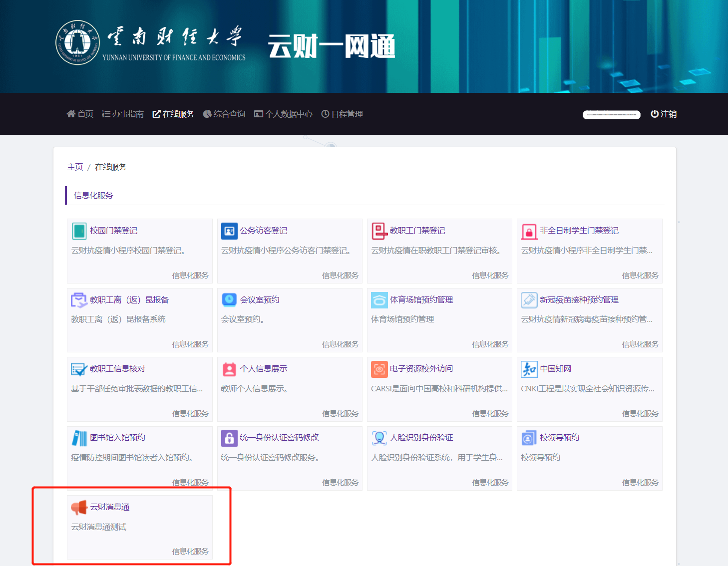The width and height of the screenshot is (728, 566).
Task: Go to 首页 in navigation bar
Action: (x=80, y=114)
